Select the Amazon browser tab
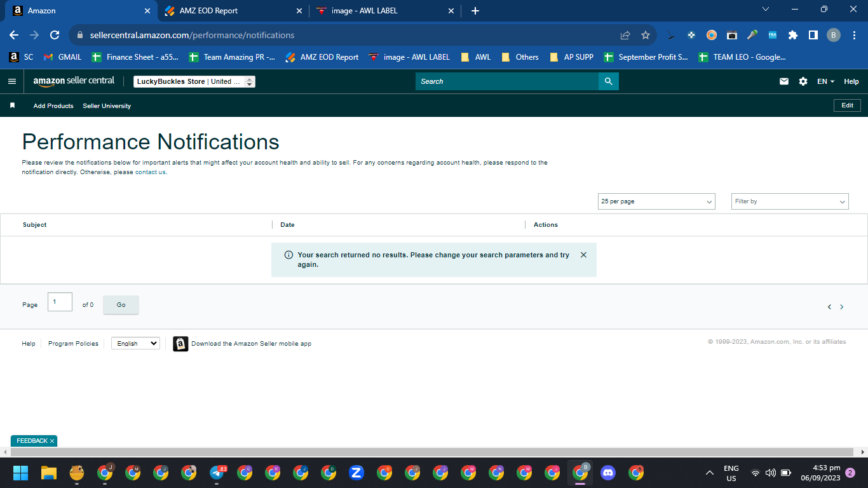Image resolution: width=868 pixels, height=488 pixels. tap(81, 11)
